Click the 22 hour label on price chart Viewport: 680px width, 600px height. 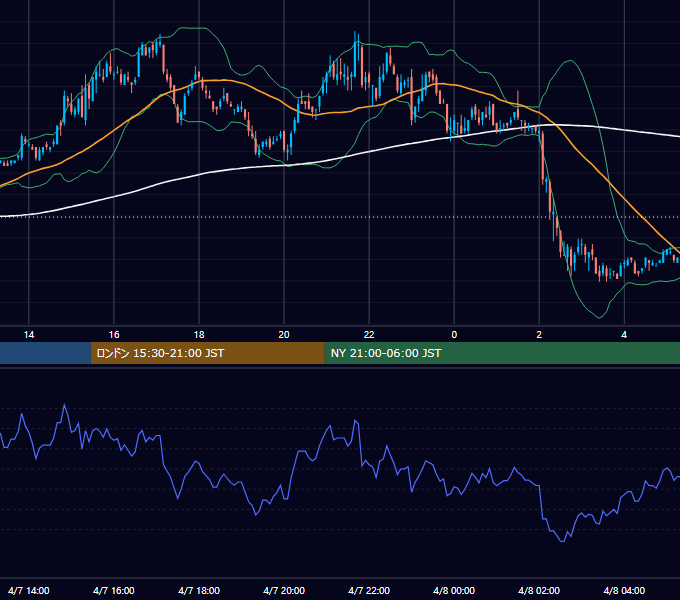[x=369, y=335]
